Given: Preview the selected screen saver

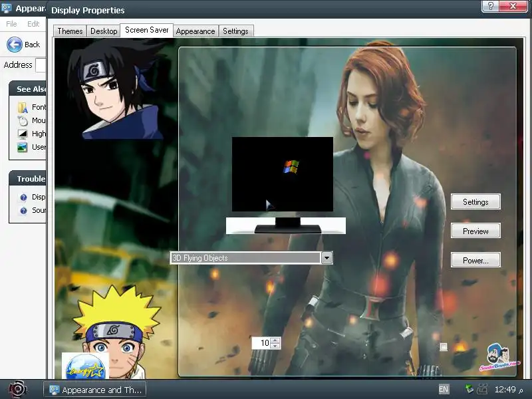Looking at the screenshot, I should [475, 231].
